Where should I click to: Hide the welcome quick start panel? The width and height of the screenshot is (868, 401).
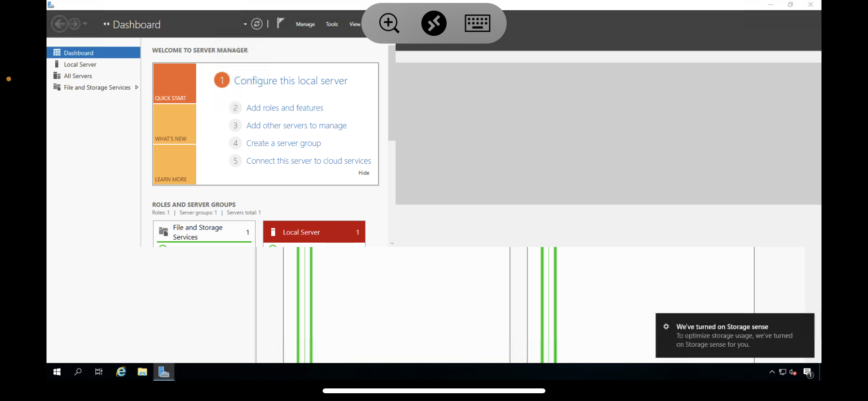[363, 173]
